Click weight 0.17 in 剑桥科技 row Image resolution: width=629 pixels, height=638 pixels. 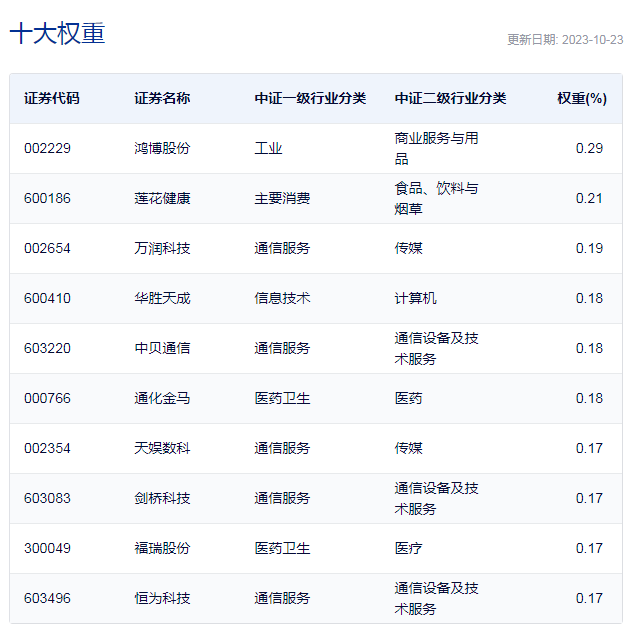coord(589,498)
